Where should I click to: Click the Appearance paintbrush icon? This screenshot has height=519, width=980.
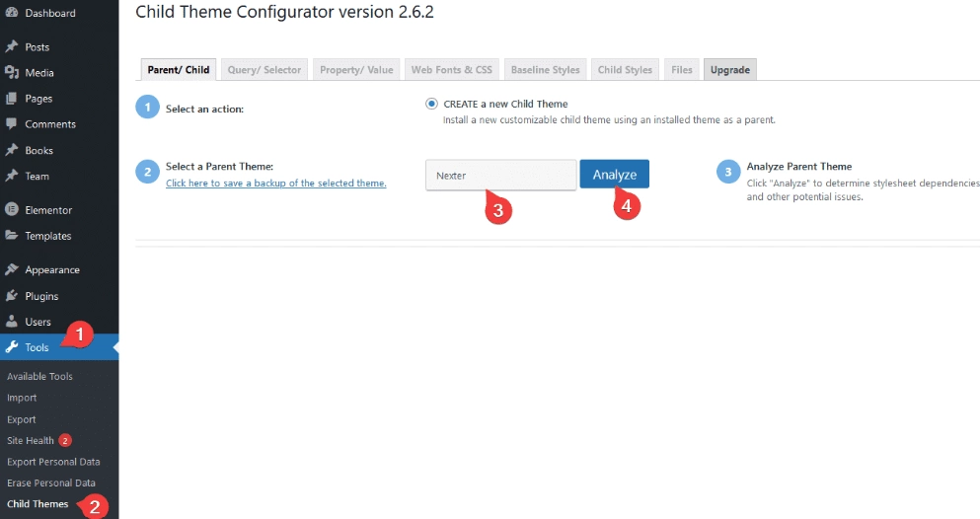point(12,269)
